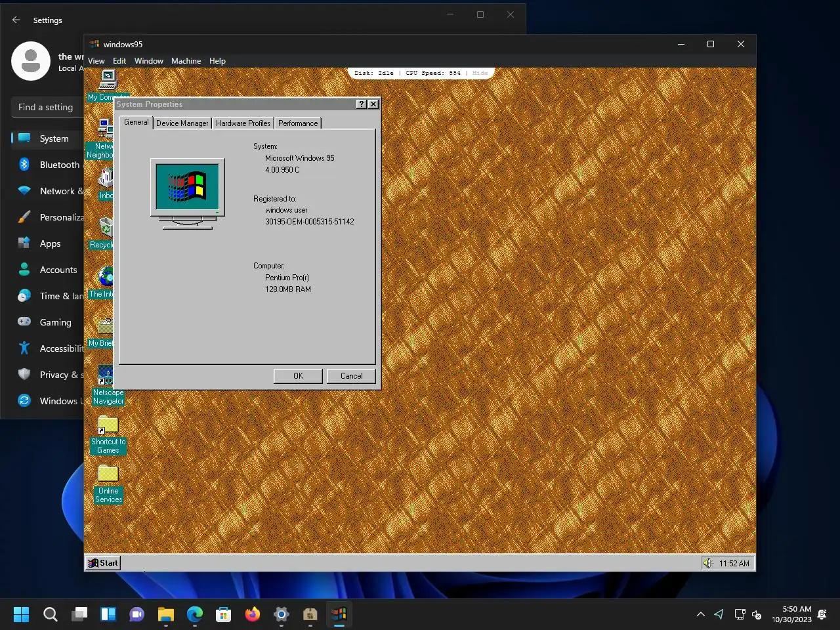The width and height of the screenshot is (840, 630).
Task: Open Accessibility in Settings sidebar
Action: [47, 348]
